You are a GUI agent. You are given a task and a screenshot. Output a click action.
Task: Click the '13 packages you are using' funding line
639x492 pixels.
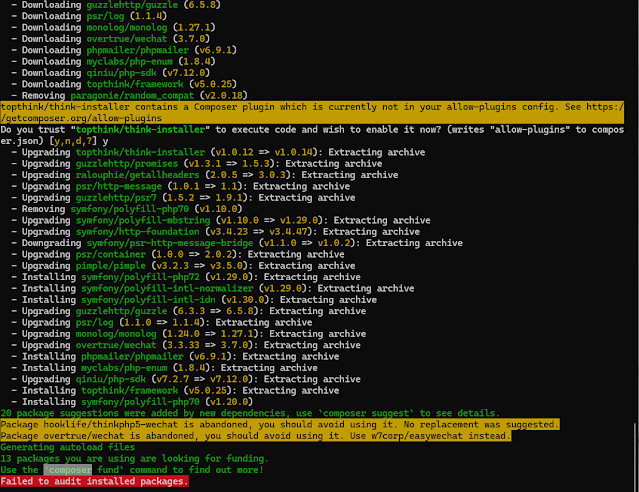134,459
